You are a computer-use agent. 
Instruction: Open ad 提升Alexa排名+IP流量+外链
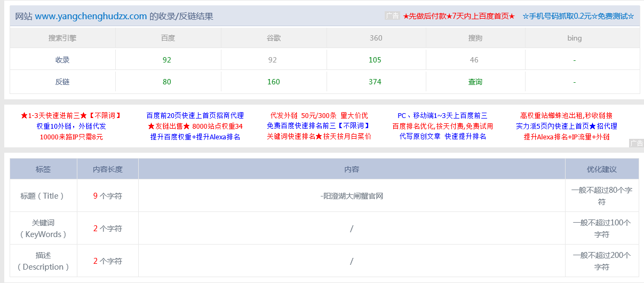(566, 137)
